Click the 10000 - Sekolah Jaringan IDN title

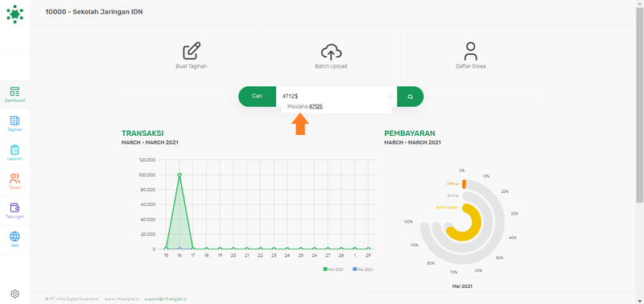pos(94,11)
